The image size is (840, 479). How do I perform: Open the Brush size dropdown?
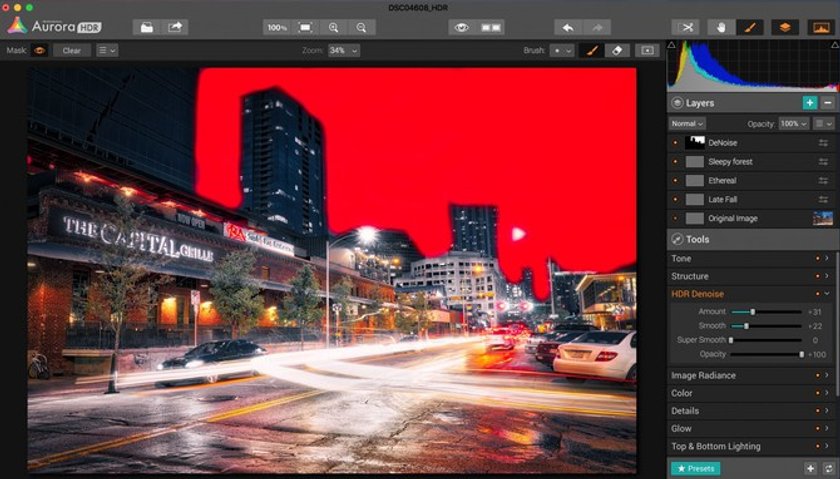point(562,50)
